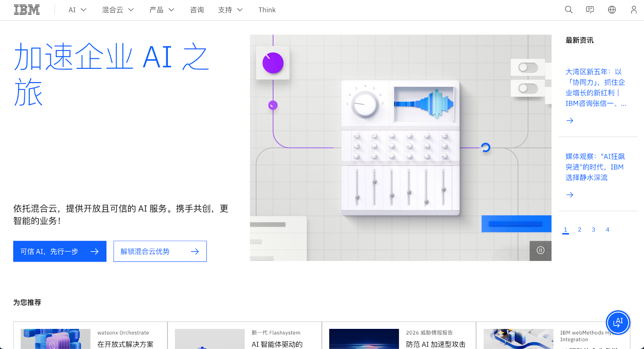Image resolution: width=644 pixels, height=349 pixels.
Task: Click the 可信 AI, 先行一步 button
Action: click(60, 251)
